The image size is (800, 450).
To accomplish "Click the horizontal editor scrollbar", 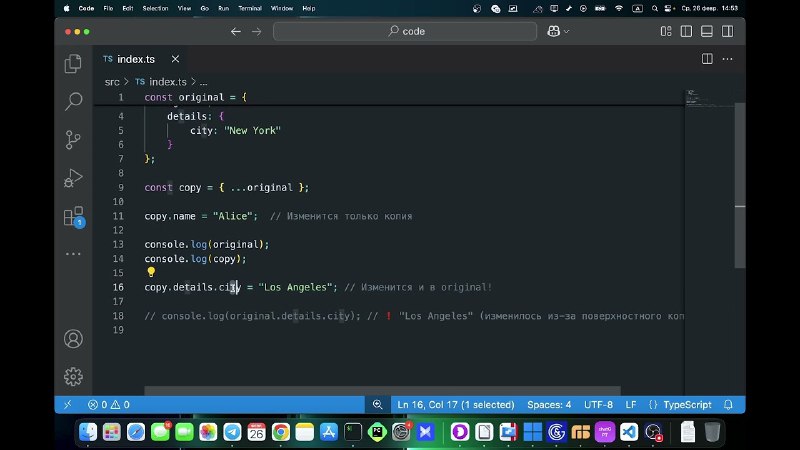I will (382, 391).
